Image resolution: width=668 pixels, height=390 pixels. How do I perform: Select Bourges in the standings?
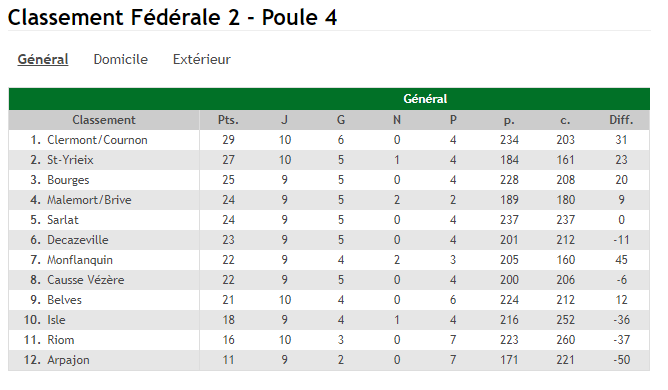pos(68,180)
